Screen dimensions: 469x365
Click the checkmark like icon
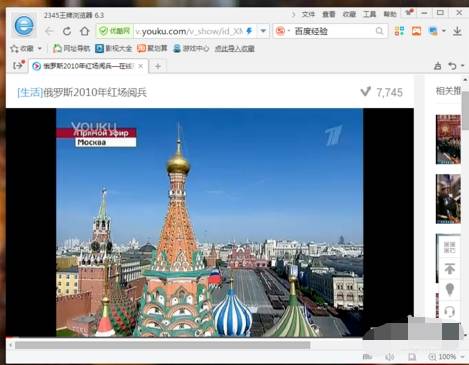pos(366,91)
